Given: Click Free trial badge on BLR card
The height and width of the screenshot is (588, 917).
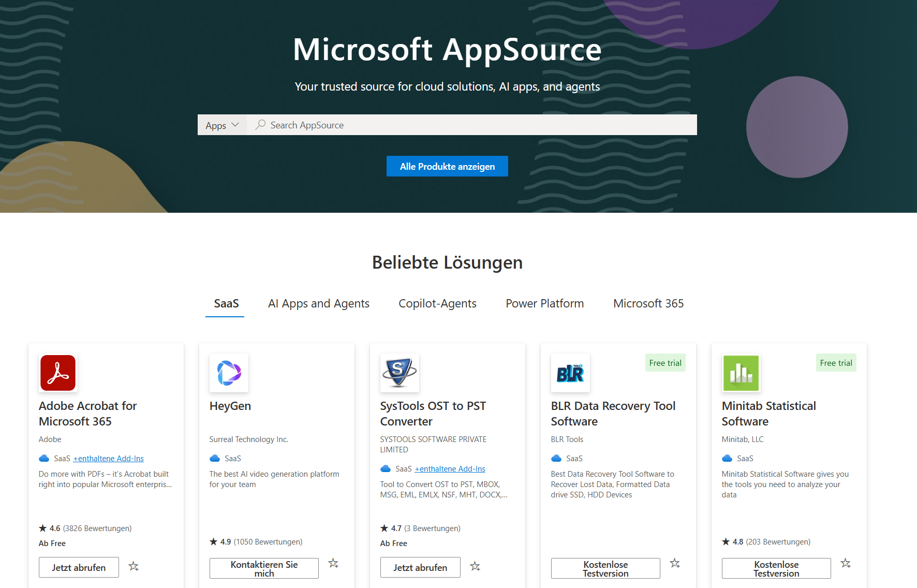Looking at the screenshot, I should click(665, 363).
